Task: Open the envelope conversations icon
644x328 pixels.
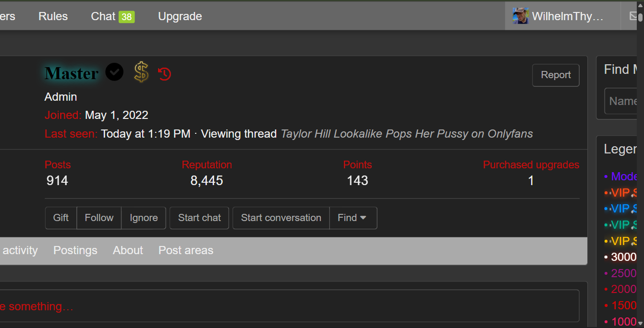Action: (x=633, y=16)
